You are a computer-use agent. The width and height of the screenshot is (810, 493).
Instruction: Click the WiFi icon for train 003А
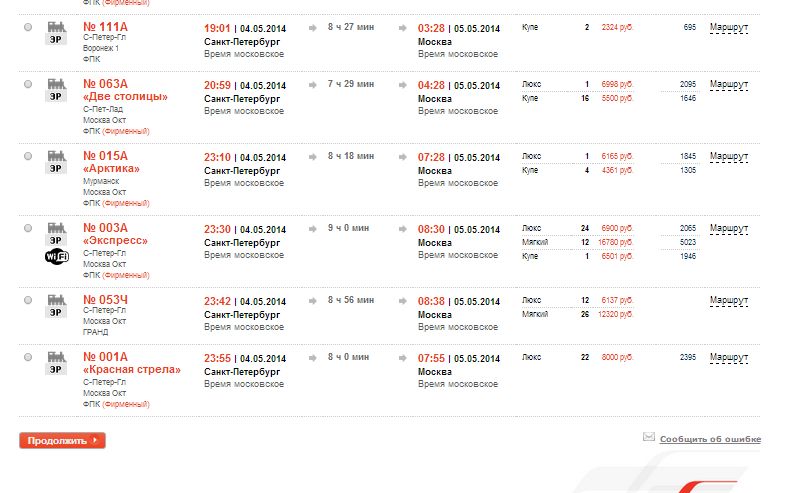pos(56,257)
